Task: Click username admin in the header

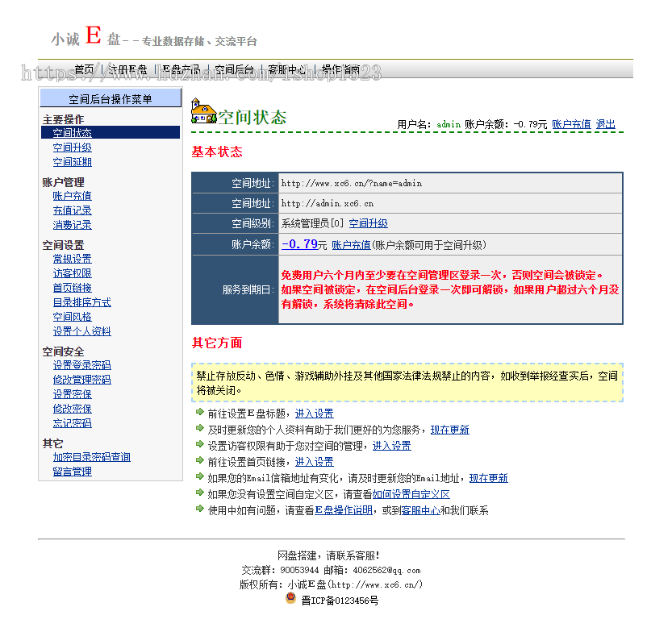Action: [x=449, y=124]
